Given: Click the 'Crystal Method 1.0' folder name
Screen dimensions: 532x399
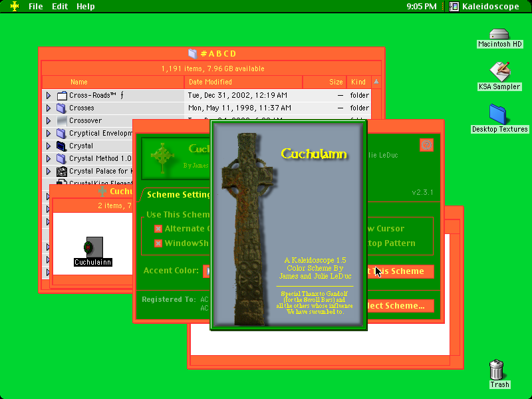Looking at the screenshot, I should click(100, 158).
